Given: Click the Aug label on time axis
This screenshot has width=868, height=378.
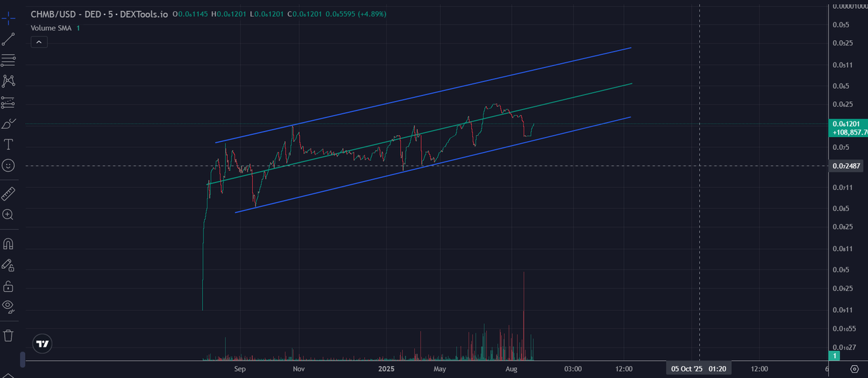Looking at the screenshot, I should pyautogui.click(x=512, y=368).
